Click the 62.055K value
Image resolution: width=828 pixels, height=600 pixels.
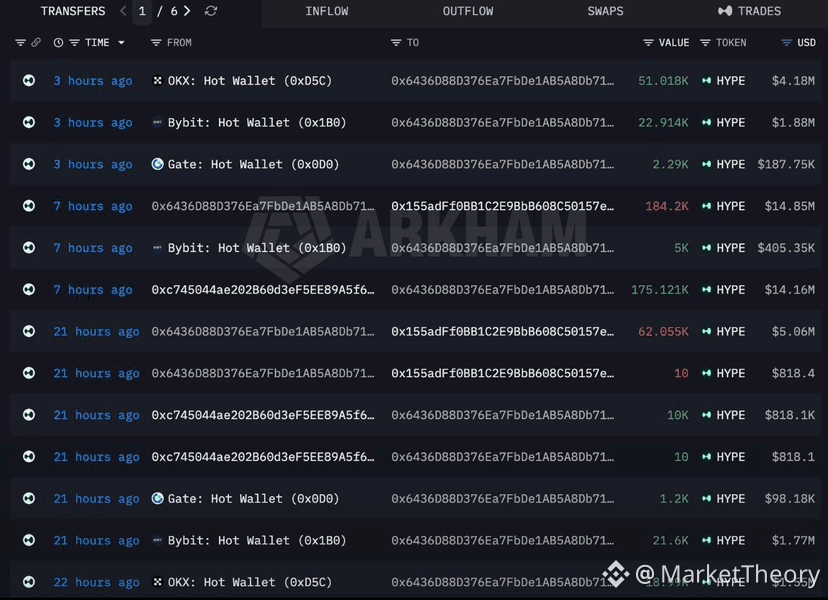tap(663, 331)
